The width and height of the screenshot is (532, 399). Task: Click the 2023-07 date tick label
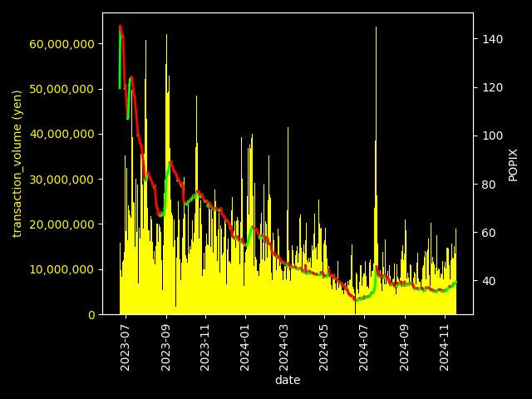126,347
